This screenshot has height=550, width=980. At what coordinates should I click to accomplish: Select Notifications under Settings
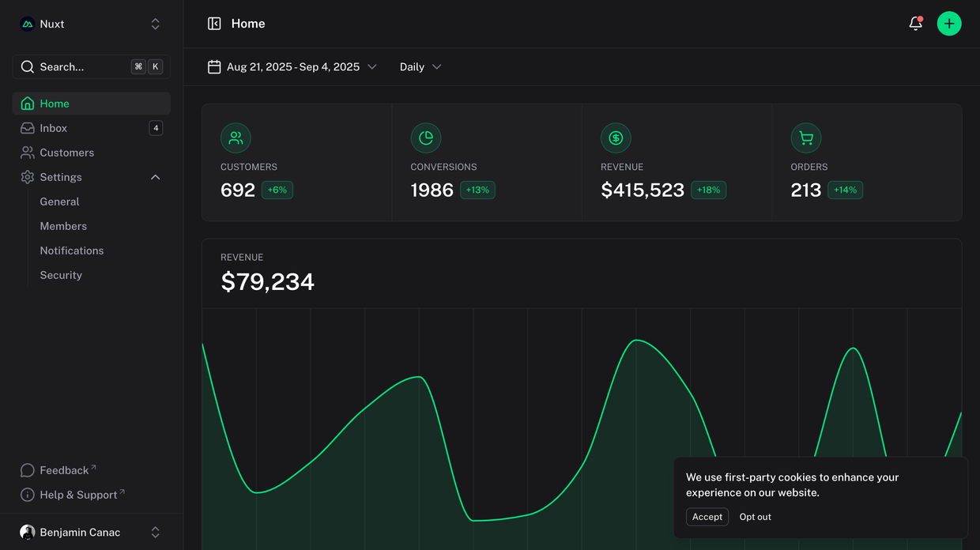tap(72, 251)
